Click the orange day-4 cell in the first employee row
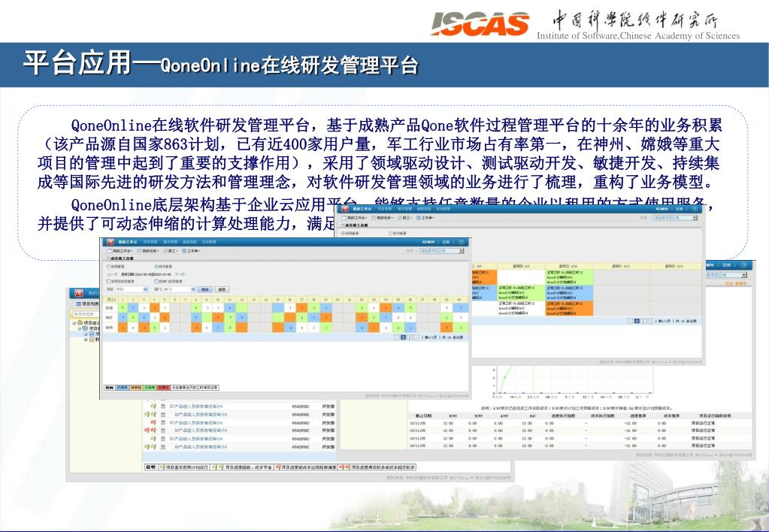This screenshot has height=532, width=769. tap(155, 308)
